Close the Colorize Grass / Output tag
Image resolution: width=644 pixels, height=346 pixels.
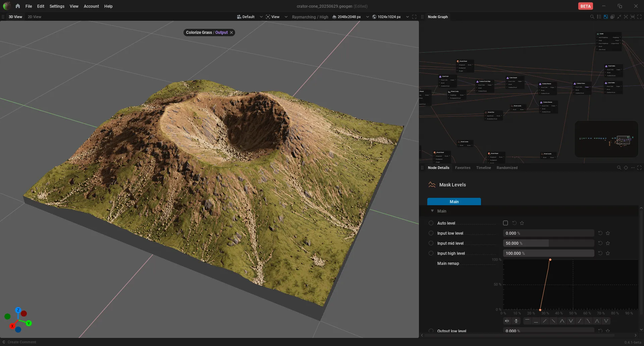231,33
